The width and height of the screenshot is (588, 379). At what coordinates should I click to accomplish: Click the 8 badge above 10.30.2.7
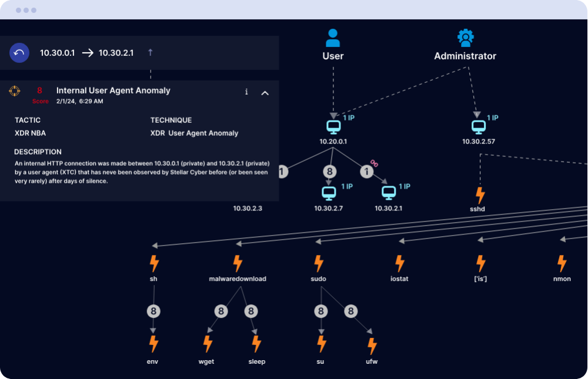[x=330, y=172]
